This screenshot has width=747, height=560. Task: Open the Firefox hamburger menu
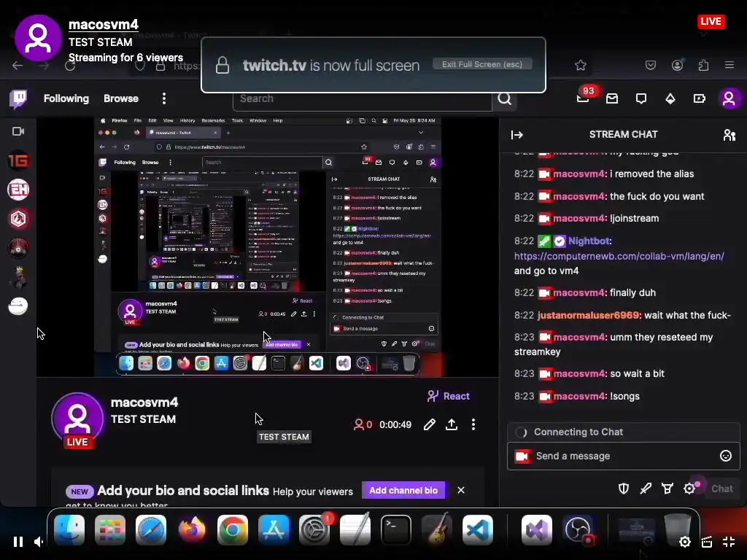(729, 65)
